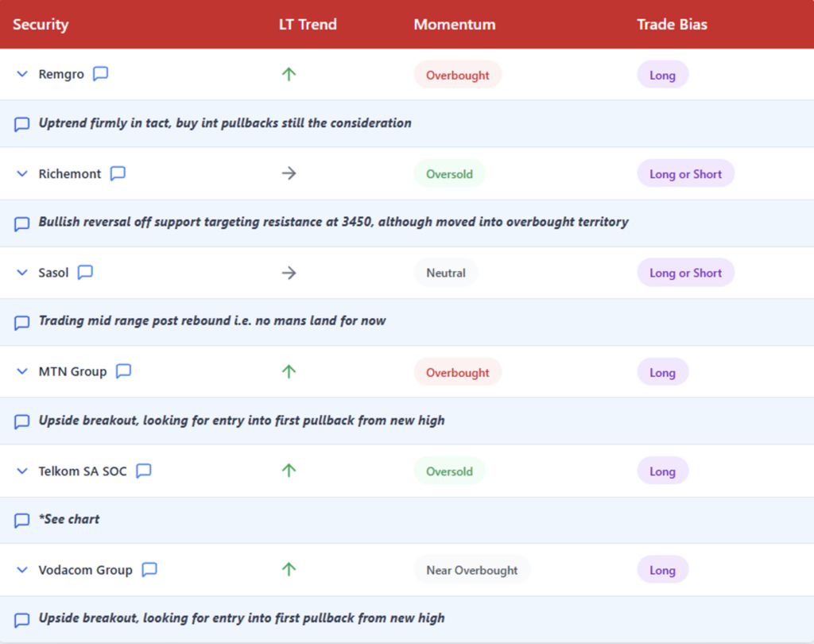Screen dimensions: 814x644
Task: Click the Telkom SA SOC security name
Action: pos(83,471)
